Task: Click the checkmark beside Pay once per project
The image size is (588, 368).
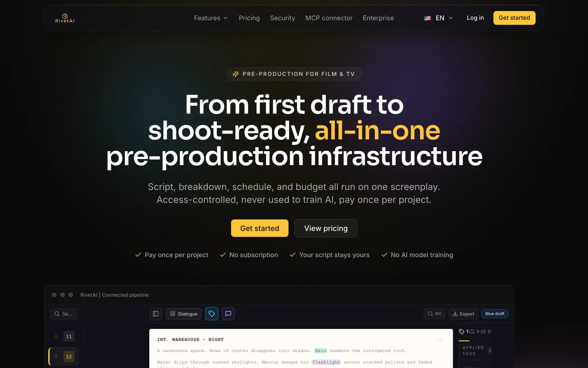Action: pyautogui.click(x=138, y=255)
